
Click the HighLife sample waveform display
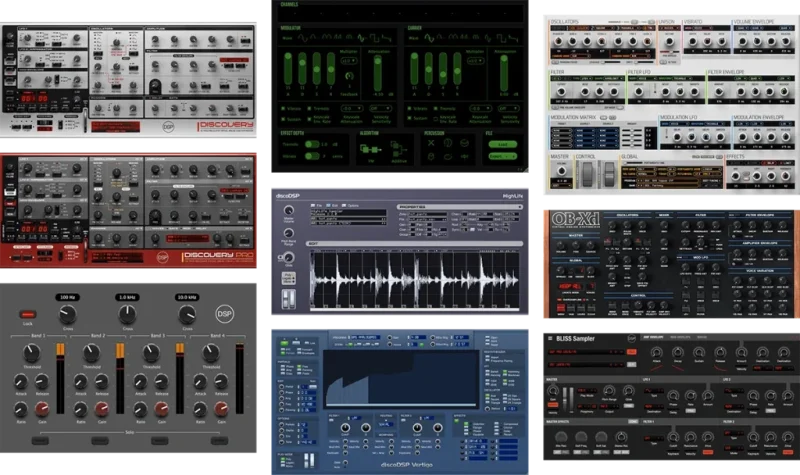[x=414, y=280]
